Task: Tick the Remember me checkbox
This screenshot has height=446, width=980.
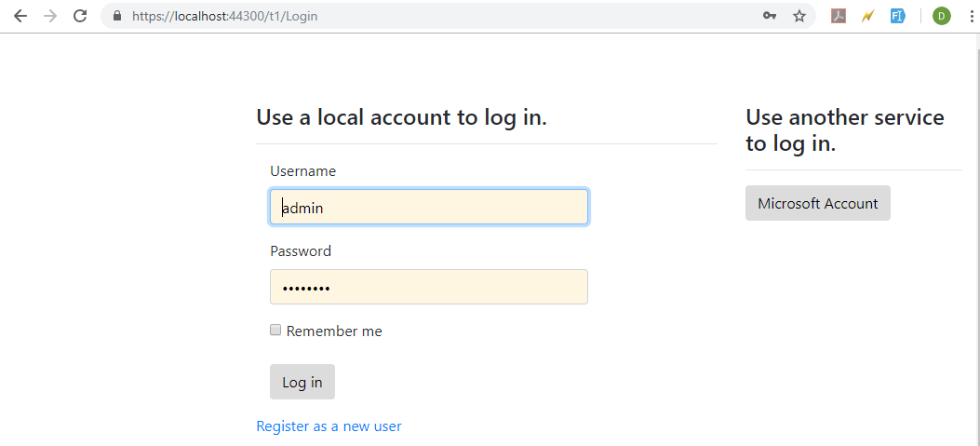Action: click(275, 330)
